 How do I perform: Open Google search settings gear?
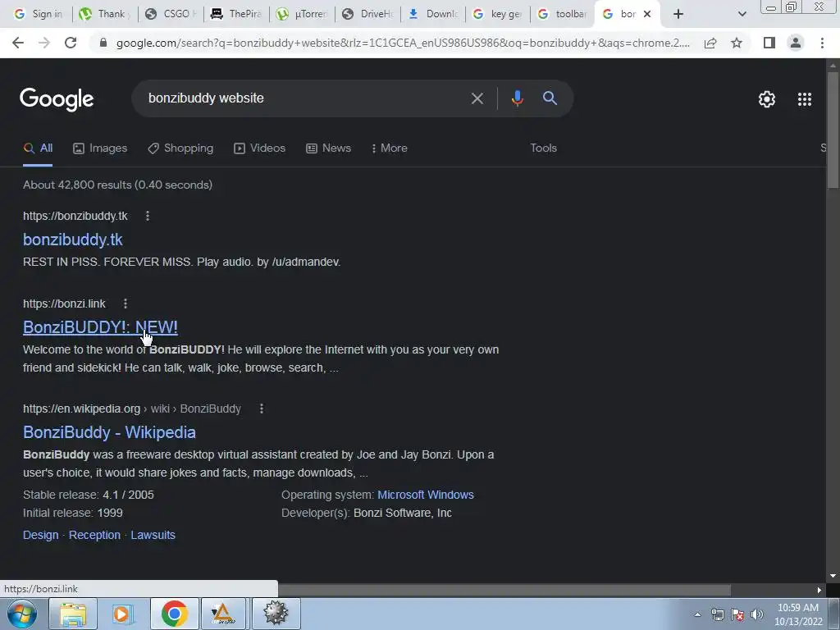pyautogui.click(x=767, y=99)
